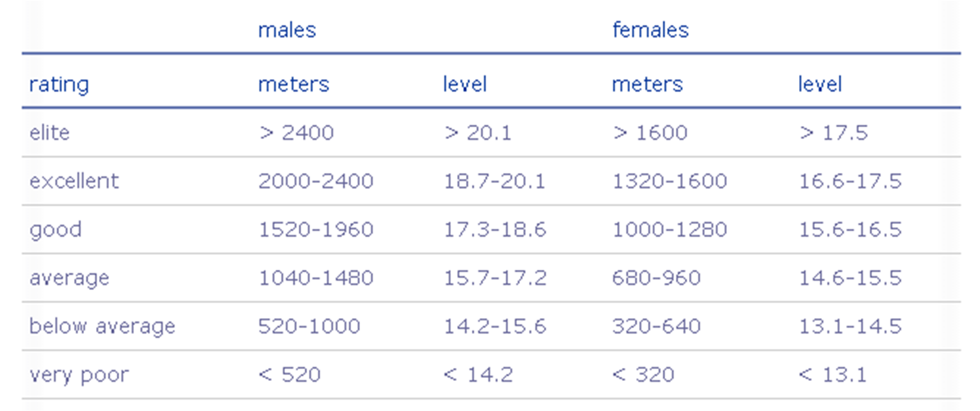980x411 pixels.
Task: Click the average rating row label
Action: [x=69, y=279]
